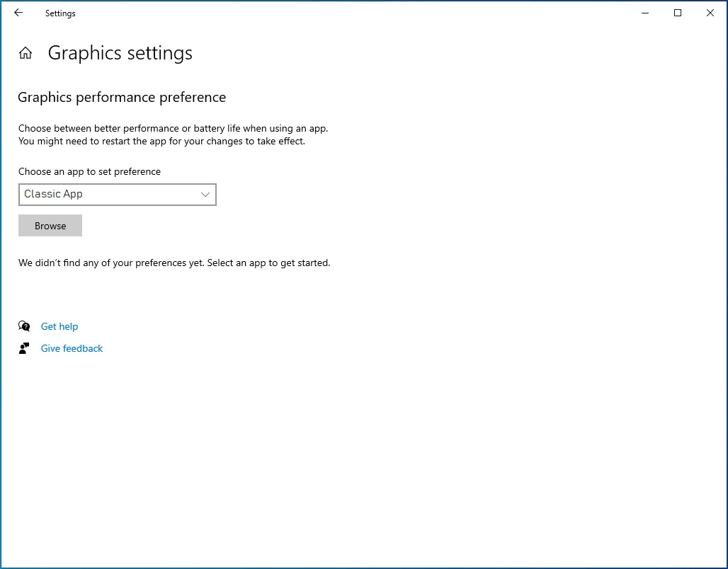
Task: Click the 'We didn't find any' message
Action: (175, 263)
